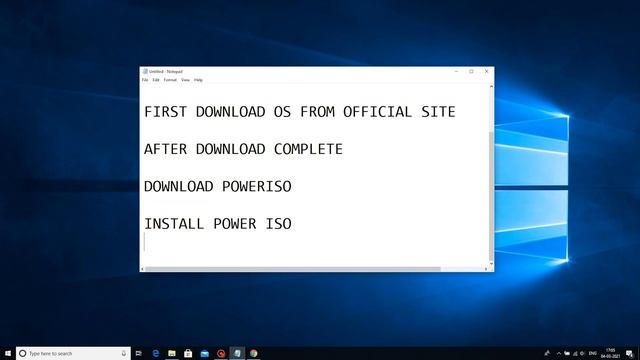640x360 pixels.
Task: Minimize the Notepad window
Action: point(456,71)
